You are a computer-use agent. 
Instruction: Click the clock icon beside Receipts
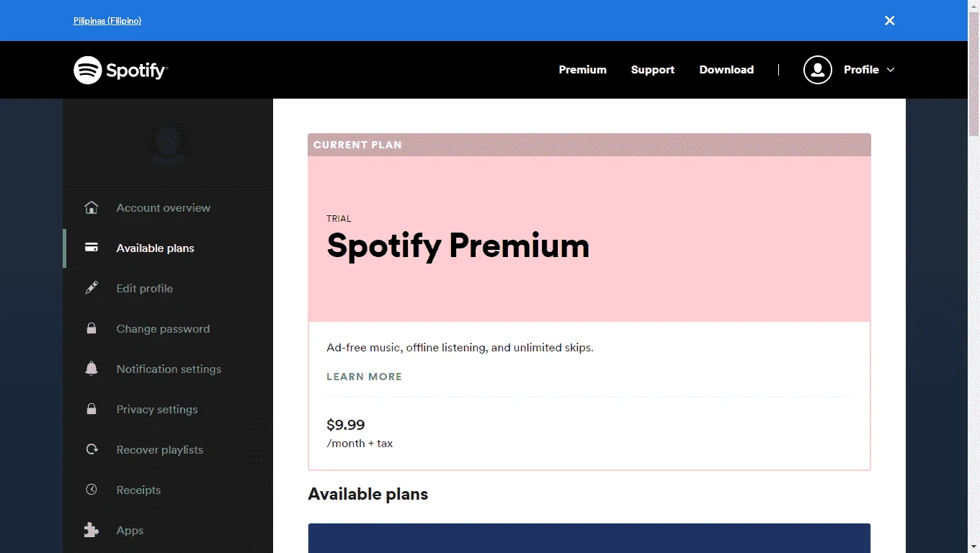click(x=92, y=490)
